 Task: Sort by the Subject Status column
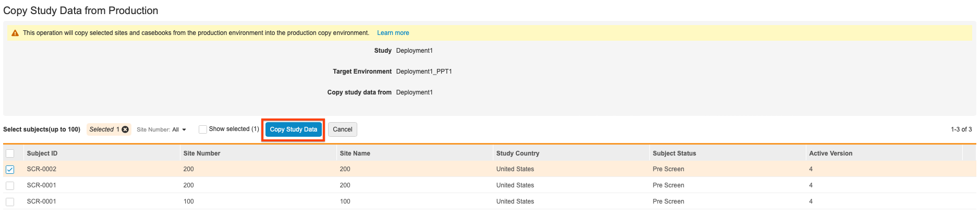coord(674,153)
